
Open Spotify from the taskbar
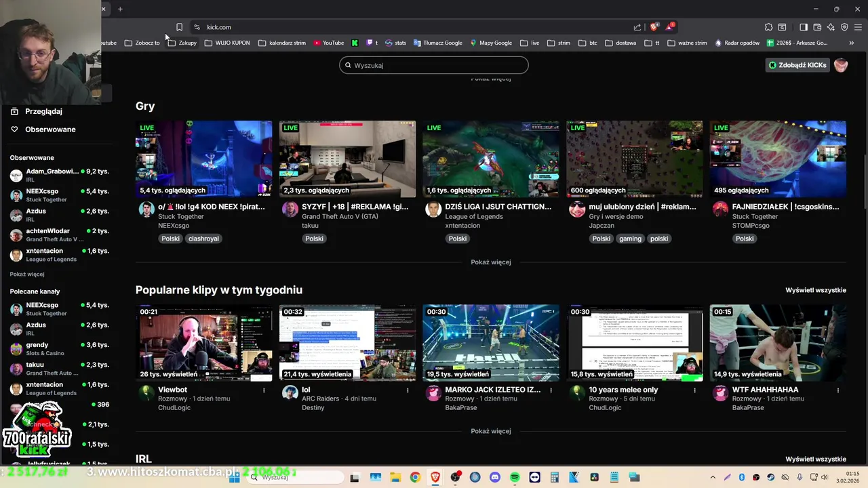[x=515, y=477]
